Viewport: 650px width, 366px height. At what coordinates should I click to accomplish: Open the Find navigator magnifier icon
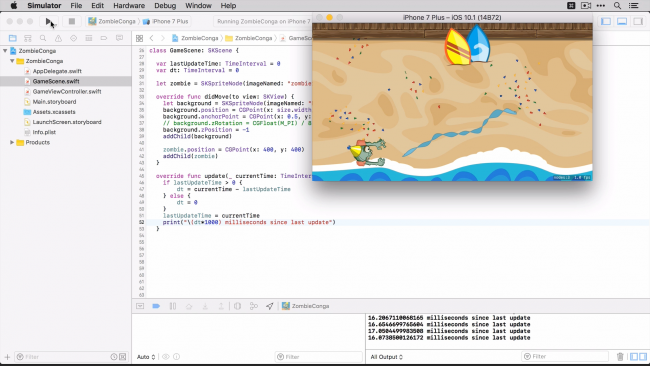(x=43, y=38)
